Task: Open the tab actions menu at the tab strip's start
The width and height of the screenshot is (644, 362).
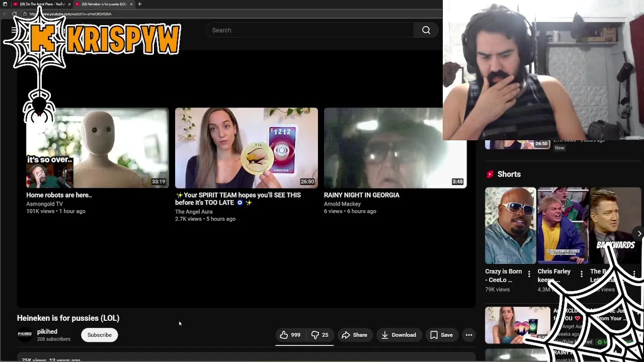Action: tap(5, 4)
